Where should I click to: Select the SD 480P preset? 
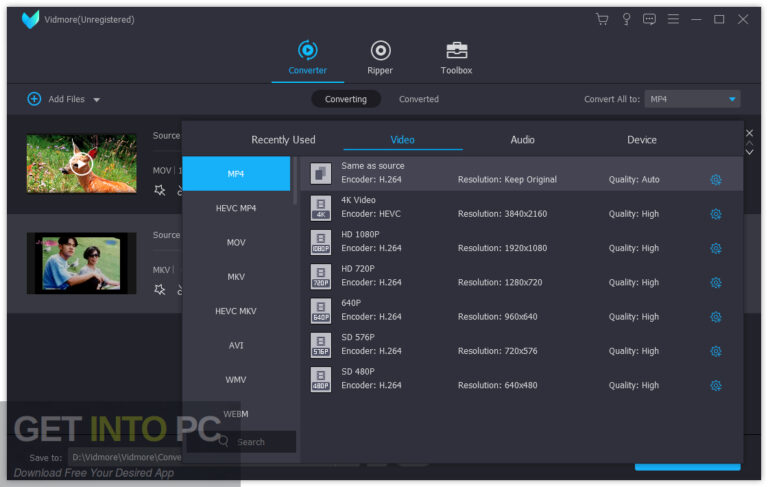tap(521, 379)
